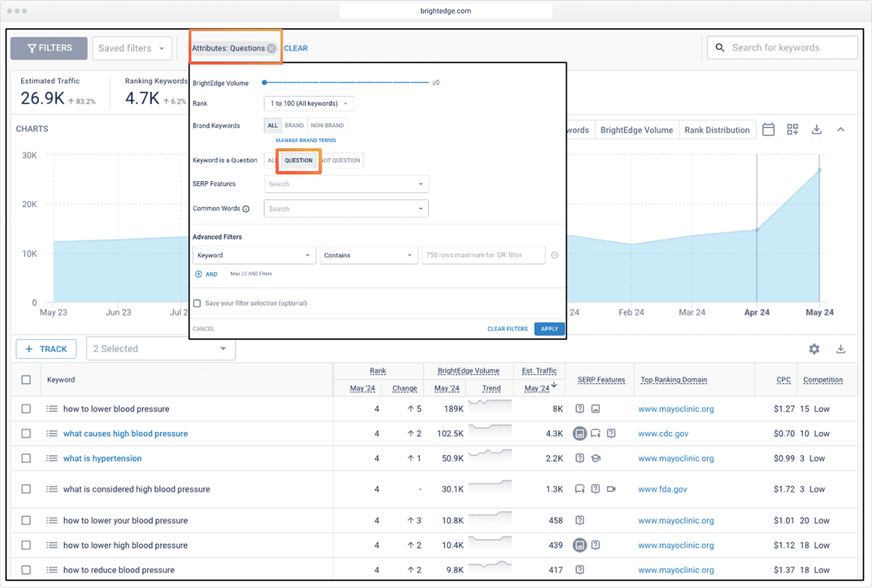Click the BrightEdge Volume slider handle
This screenshot has height=588, width=872.
click(264, 83)
